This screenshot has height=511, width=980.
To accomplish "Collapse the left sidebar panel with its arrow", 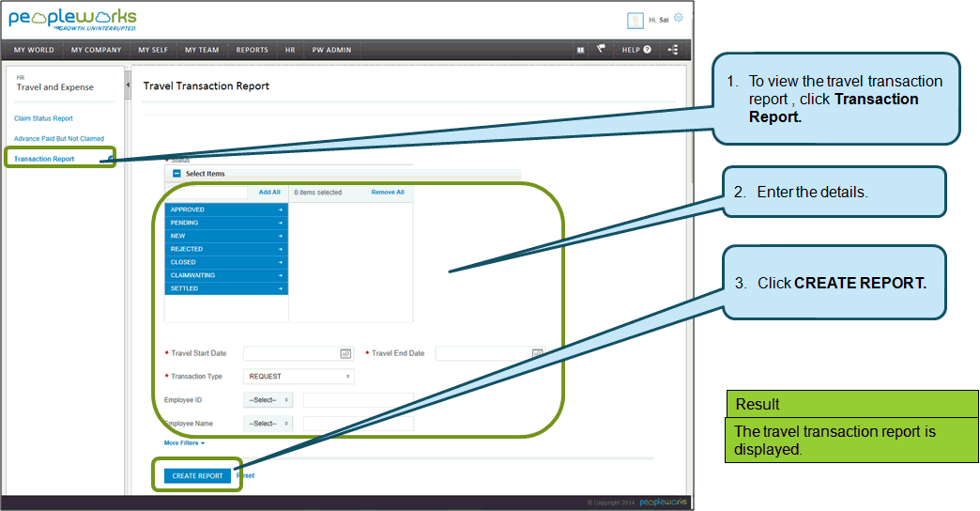I will [x=128, y=85].
